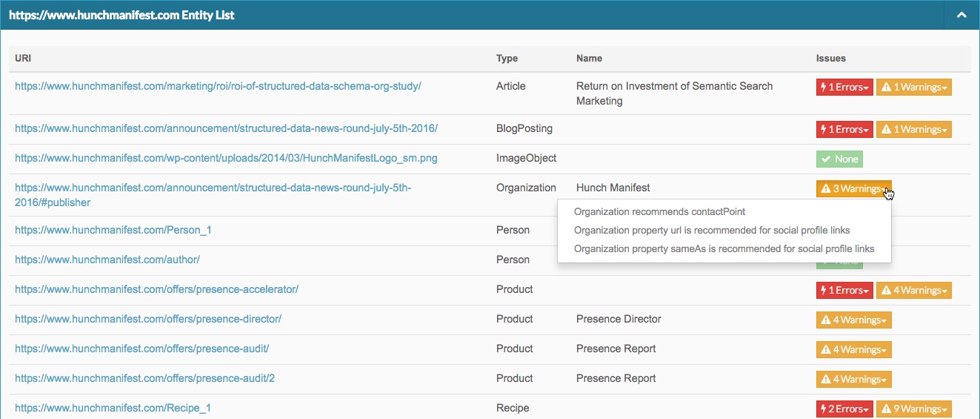Expand 1 Warnings dropdown for the Article row

point(913,88)
